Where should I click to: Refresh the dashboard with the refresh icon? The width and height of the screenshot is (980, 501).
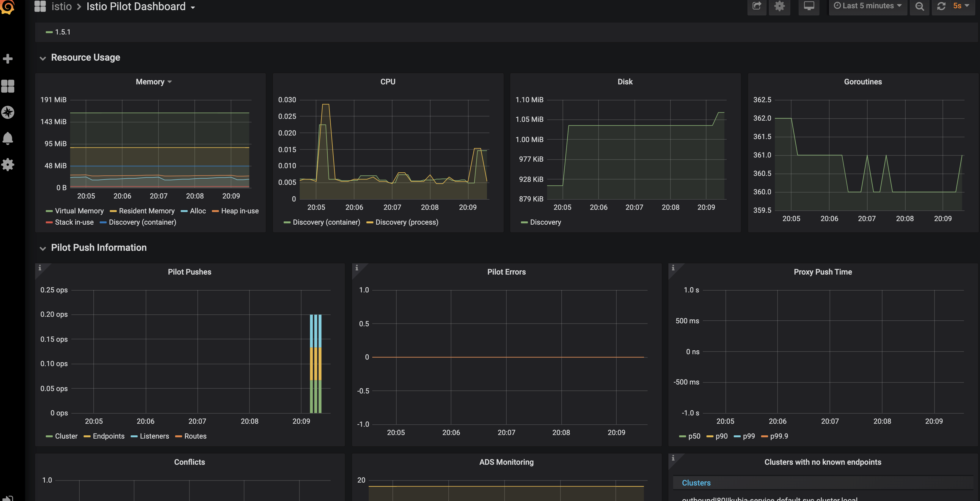941,6
